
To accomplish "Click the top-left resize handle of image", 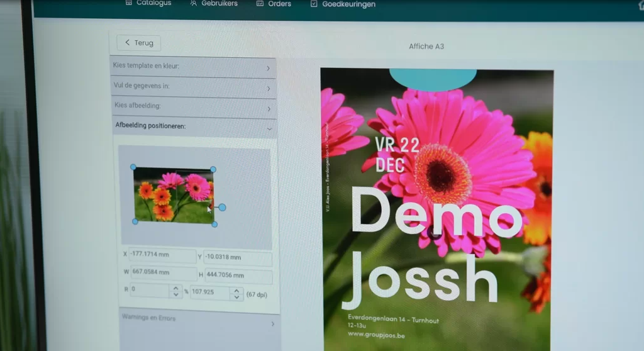I will pyautogui.click(x=133, y=167).
